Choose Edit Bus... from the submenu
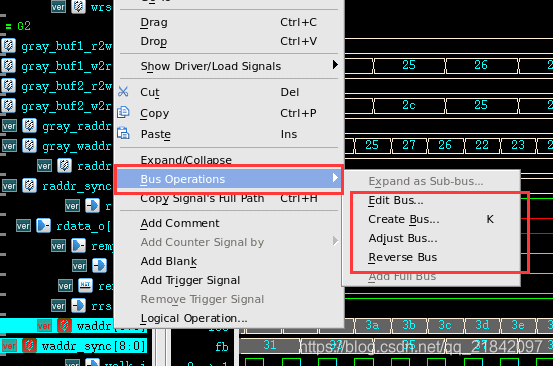This screenshot has height=366, width=553. click(x=396, y=200)
